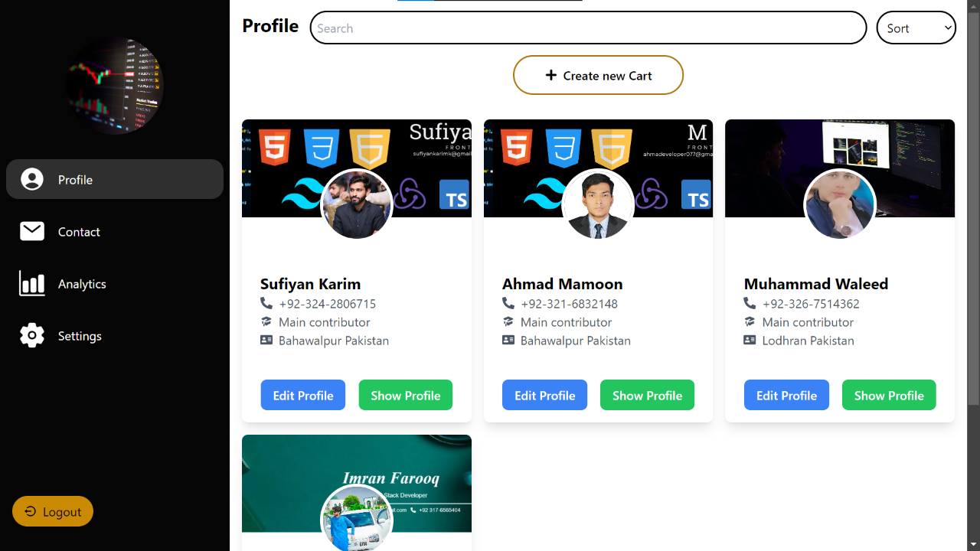
Task: Show Profile of Ahmad Mamoon
Action: coord(648,395)
